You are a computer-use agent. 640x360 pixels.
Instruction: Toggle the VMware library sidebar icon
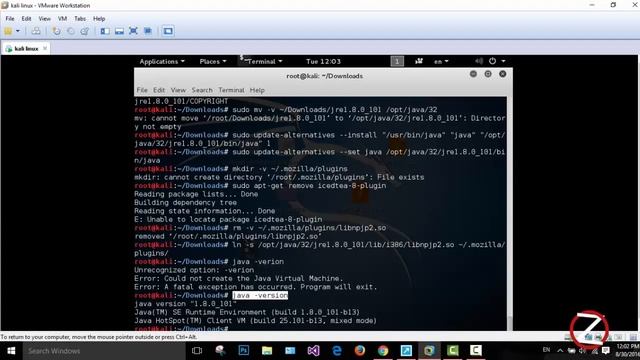[x=105, y=31]
